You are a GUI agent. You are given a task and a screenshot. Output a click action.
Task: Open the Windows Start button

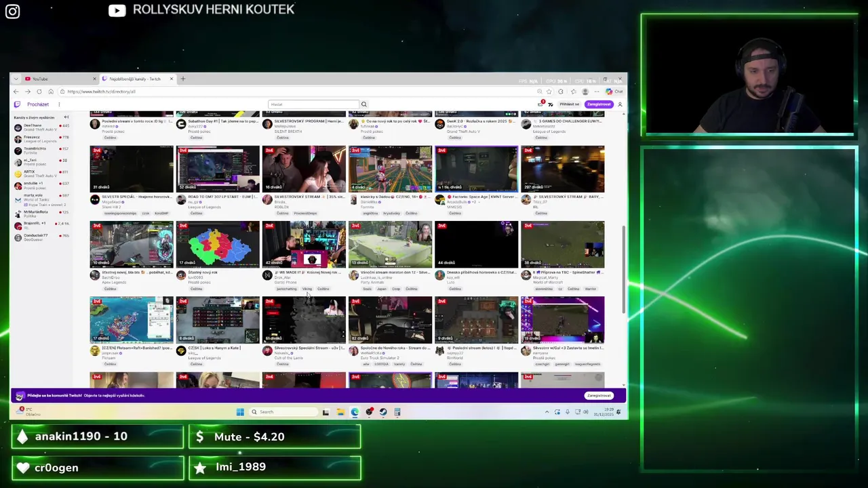pos(240,412)
